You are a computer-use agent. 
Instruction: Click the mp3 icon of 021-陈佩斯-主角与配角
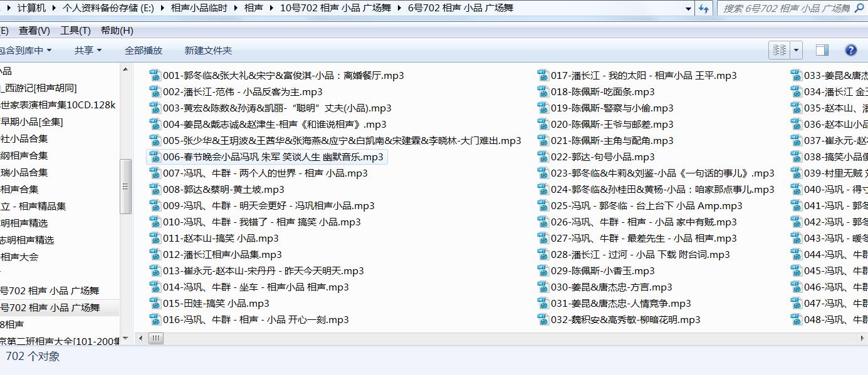click(543, 140)
